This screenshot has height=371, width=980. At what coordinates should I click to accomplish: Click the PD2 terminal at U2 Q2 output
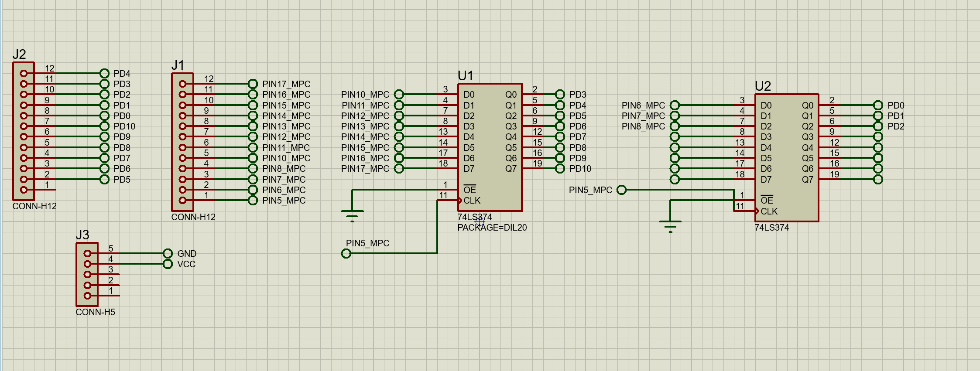coord(878,126)
